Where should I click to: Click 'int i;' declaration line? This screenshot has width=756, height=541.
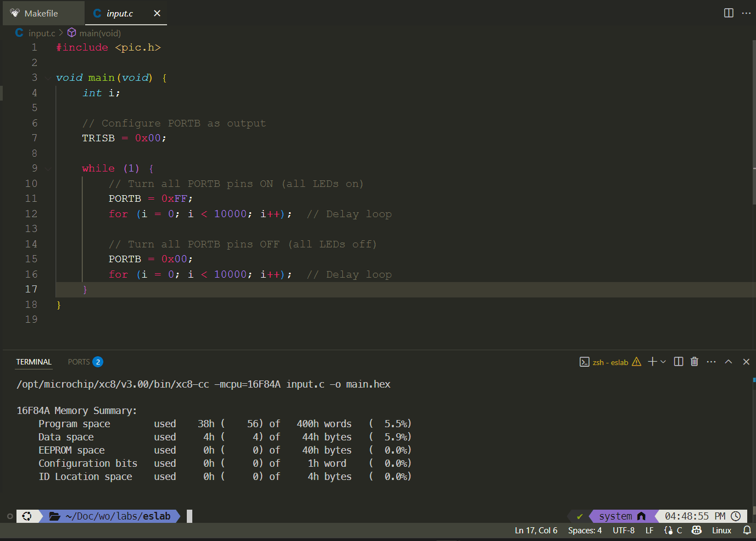(x=101, y=93)
